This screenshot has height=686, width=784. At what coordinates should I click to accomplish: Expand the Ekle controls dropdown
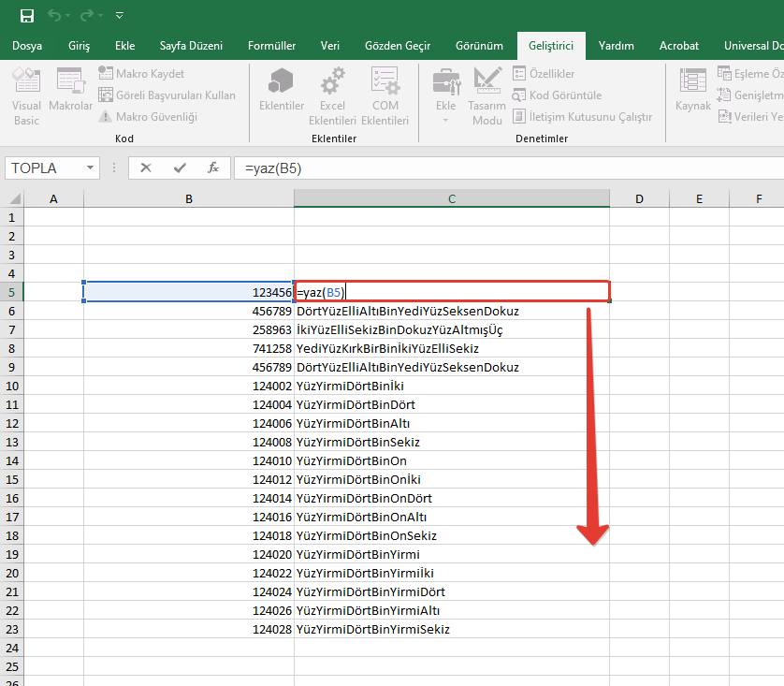click(x=445, y=119)
